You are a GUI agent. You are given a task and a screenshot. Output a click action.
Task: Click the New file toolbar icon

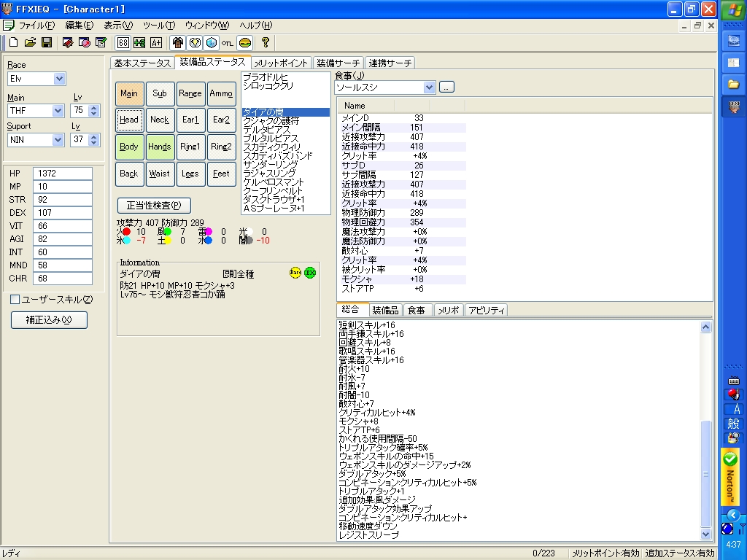point(13,42)
